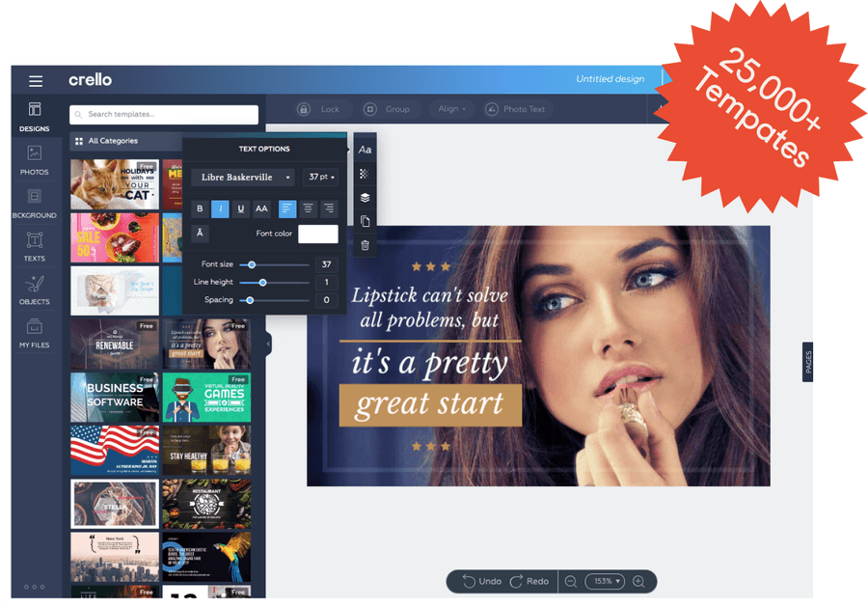
Task: Click the layers stack icon
Action: click(365, 198)
